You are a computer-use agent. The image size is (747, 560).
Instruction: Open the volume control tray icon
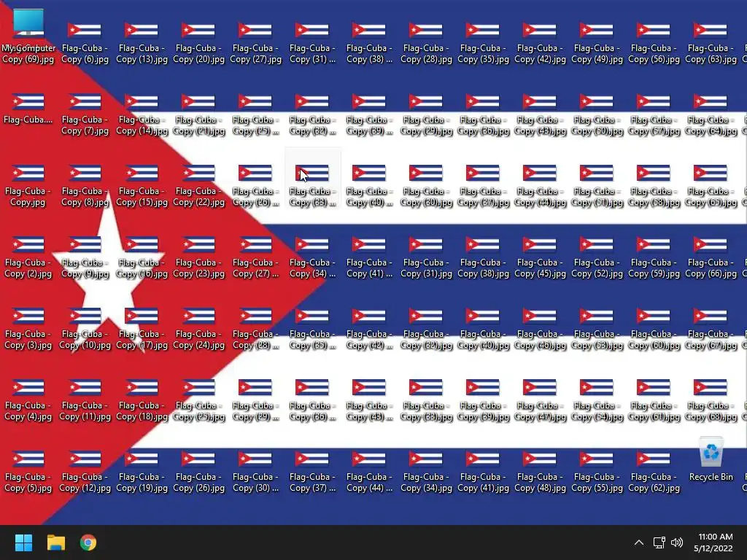click(677, 542)
